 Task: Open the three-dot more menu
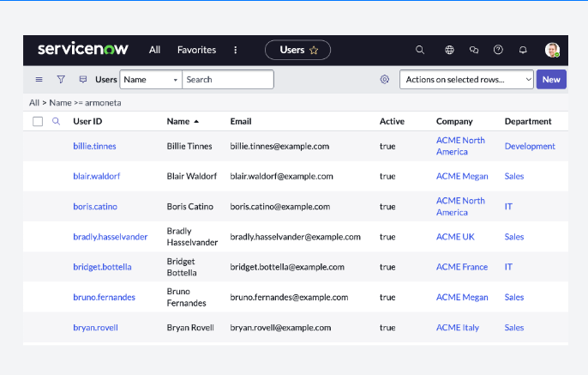click(236, 50)
